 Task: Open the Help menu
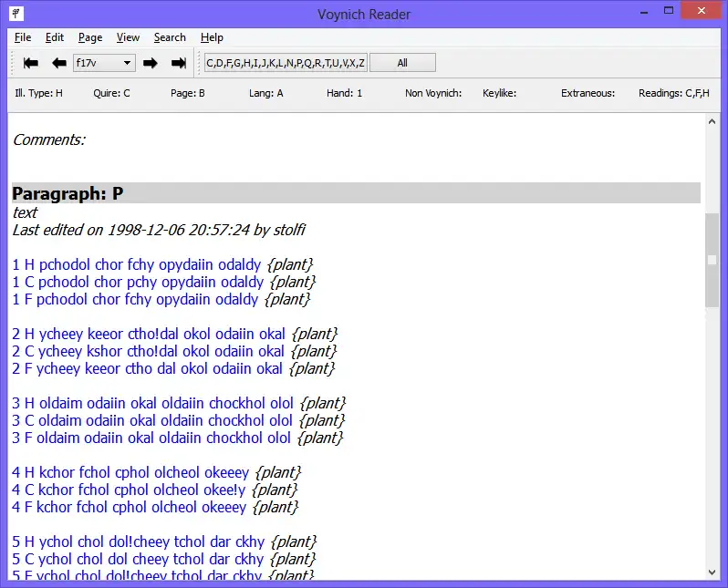coord(212,37)
